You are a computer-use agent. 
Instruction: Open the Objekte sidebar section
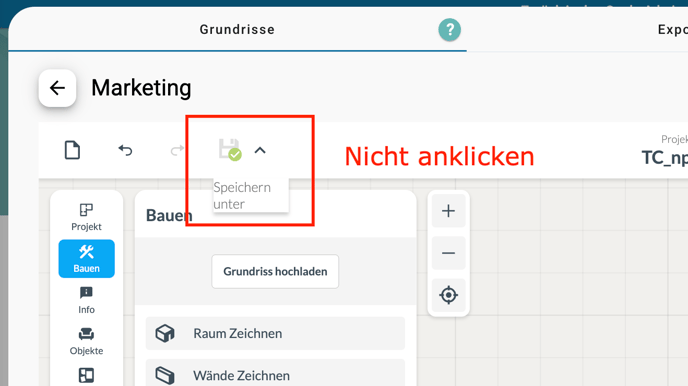coord(86,342)
